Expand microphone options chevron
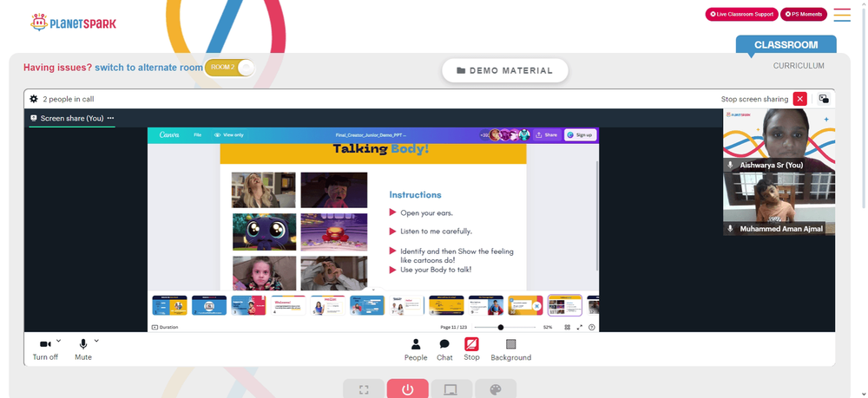 click(x=96, y=341)
